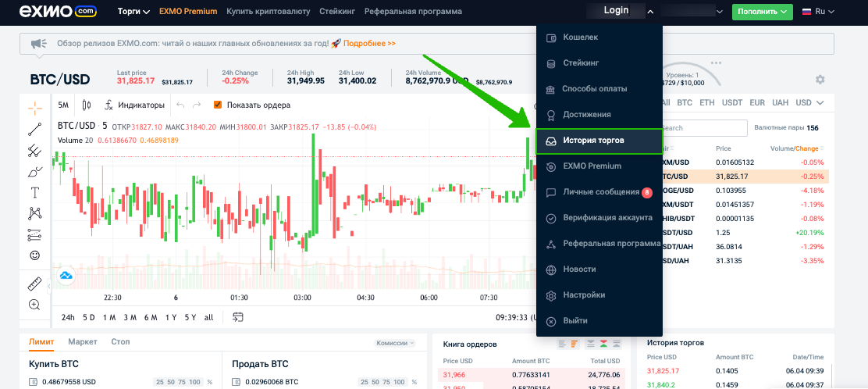Open История торгов menu item
This screenshot has height=389, width=868.
point(599,141)
